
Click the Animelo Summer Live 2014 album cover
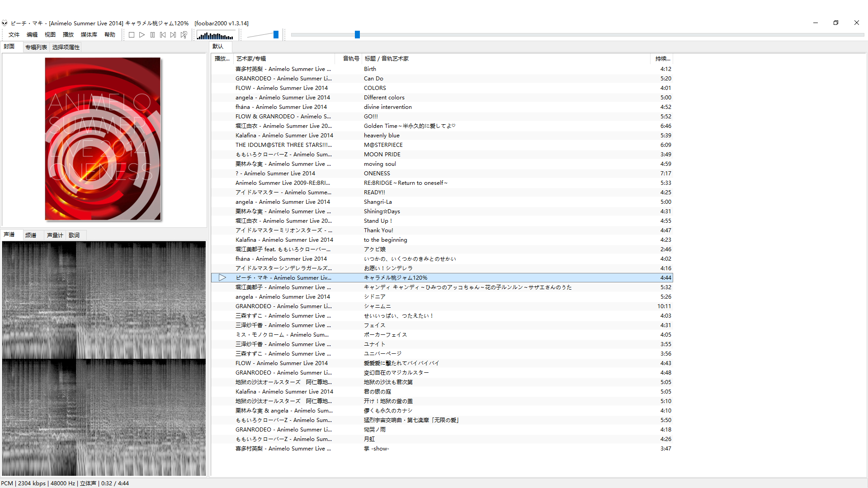tap(103, 139)
